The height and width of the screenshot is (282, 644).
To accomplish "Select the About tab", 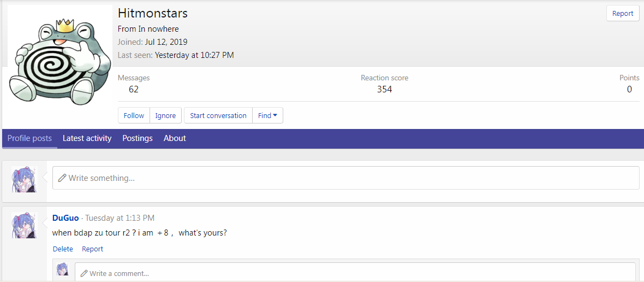I will click(175, 138).
